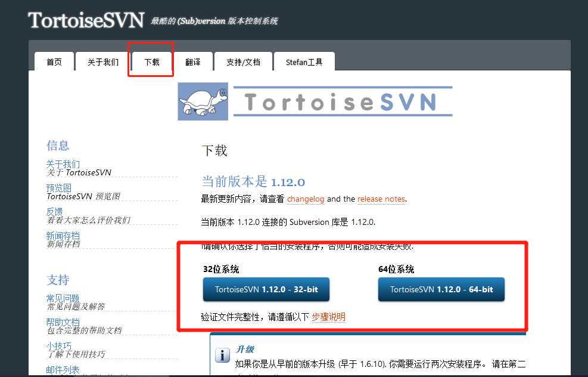Open the 支持/文档 tab
Screen dimensions: 588x377
243,62
